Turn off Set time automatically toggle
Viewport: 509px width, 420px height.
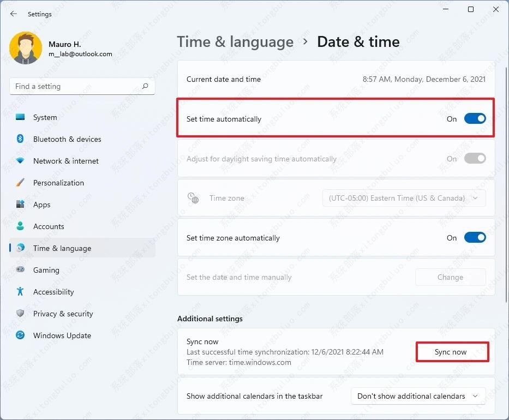474,119
